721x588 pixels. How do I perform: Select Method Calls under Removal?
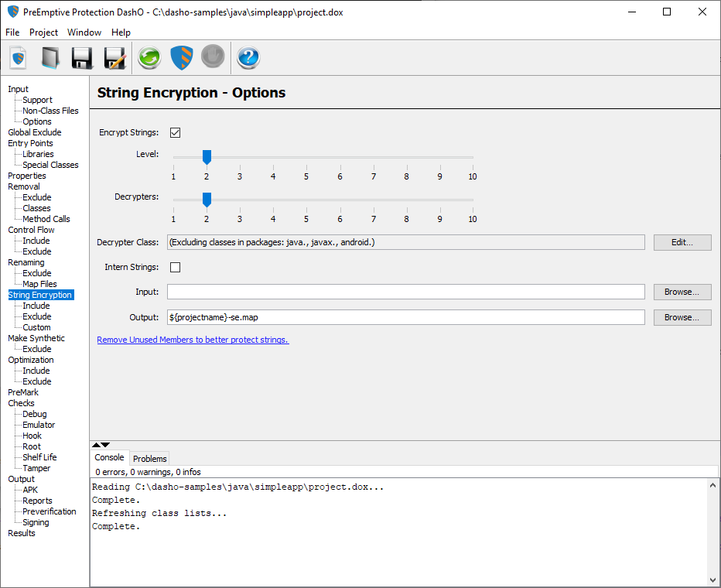pyautogui.click(x=46, y=219)
